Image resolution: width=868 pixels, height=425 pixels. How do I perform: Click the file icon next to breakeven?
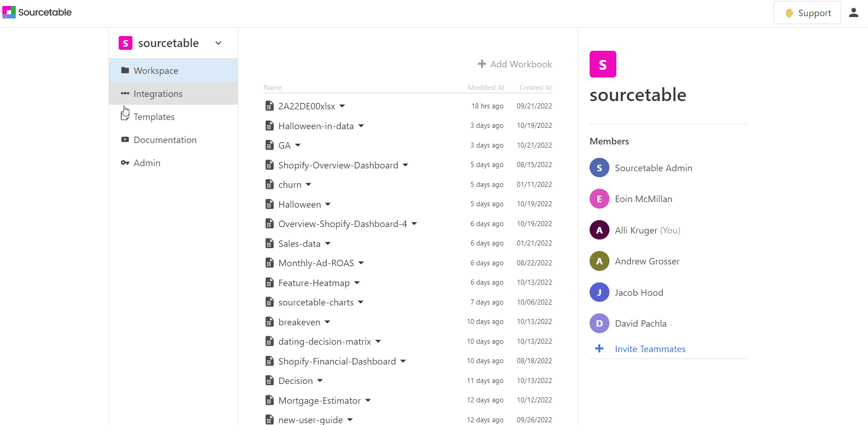pyautogui.click(x=270, y=322)
